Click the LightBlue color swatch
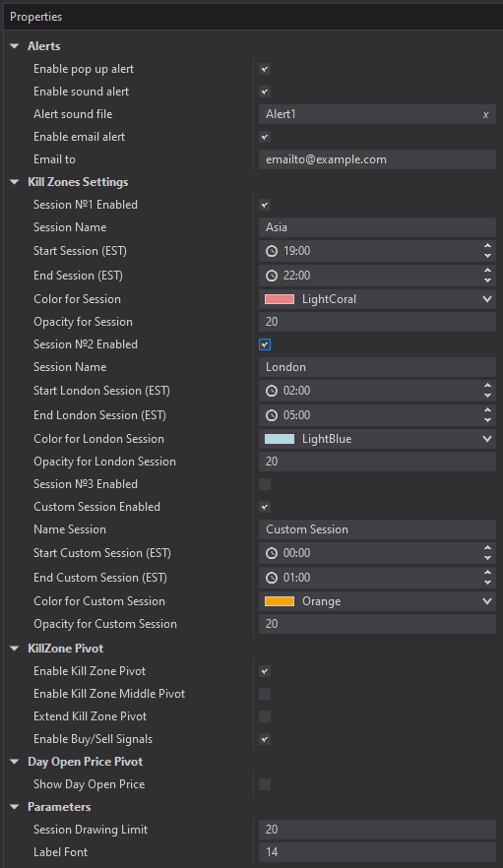Screen dimensions: 503x868 point(280,439)
